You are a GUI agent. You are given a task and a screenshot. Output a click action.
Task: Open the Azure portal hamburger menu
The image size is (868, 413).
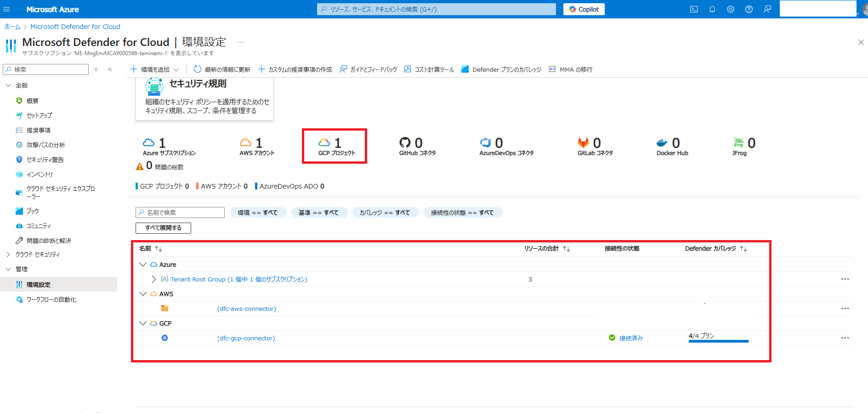6,9
